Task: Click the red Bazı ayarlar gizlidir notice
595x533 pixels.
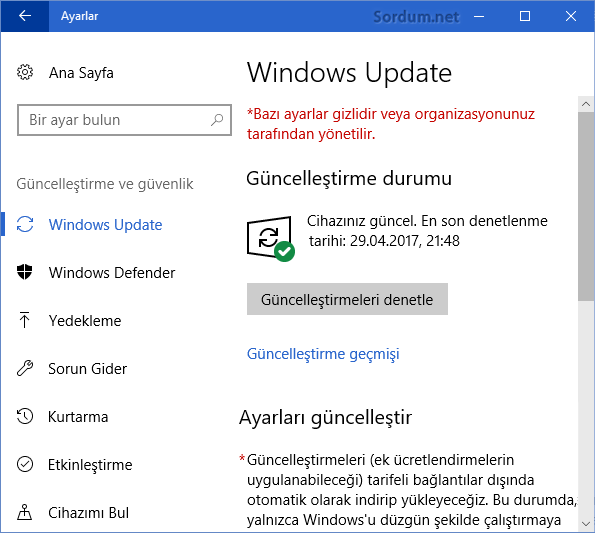Action: 391,124
